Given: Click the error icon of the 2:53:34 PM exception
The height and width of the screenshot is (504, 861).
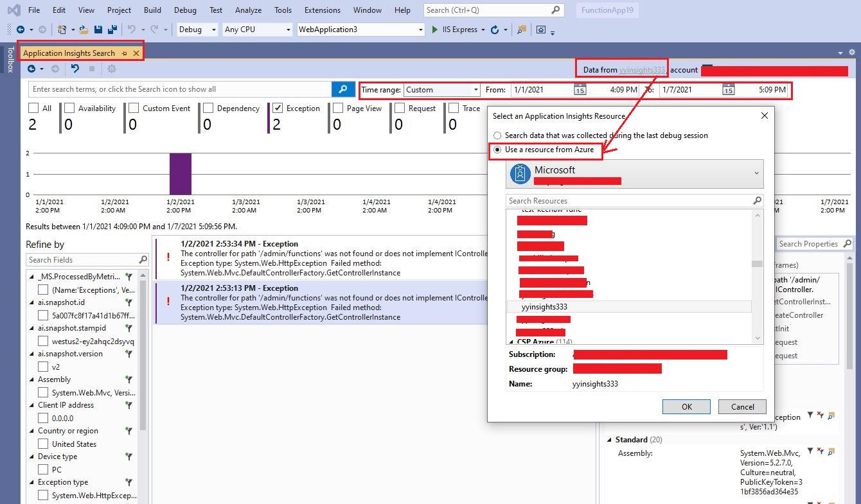Looking at the screenshot, I should pos(168,257).
